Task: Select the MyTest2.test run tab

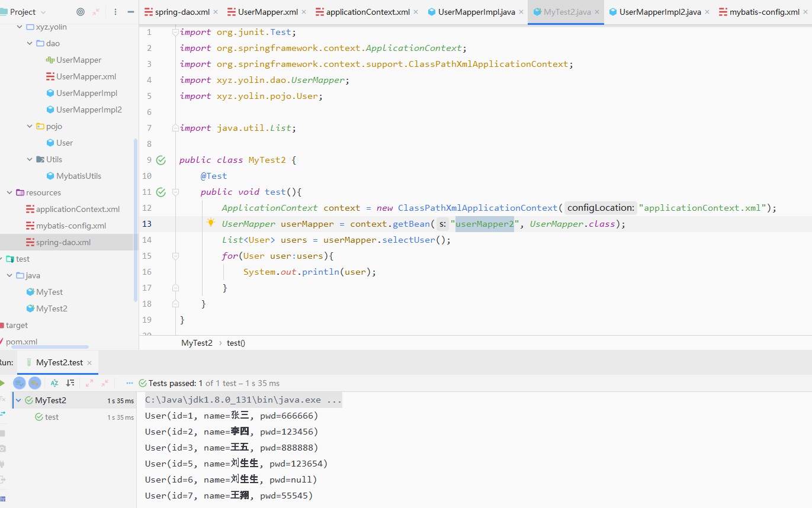Action: [59, 362]
